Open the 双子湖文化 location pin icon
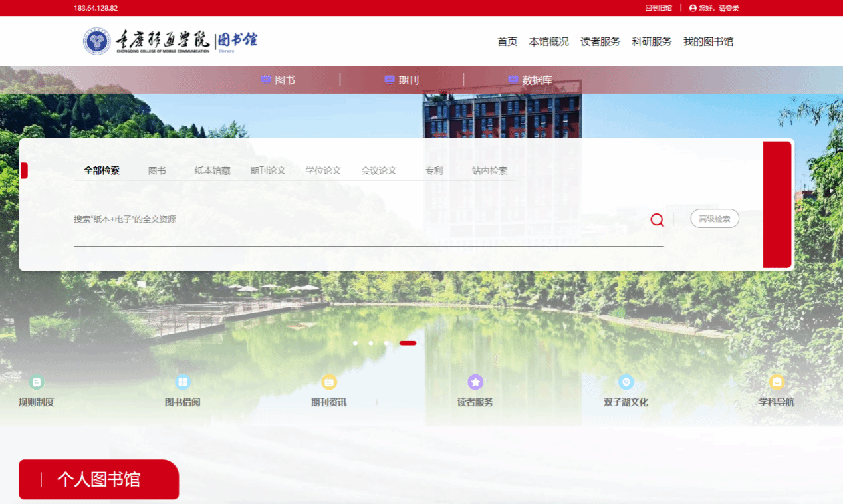 coord(626,382)
